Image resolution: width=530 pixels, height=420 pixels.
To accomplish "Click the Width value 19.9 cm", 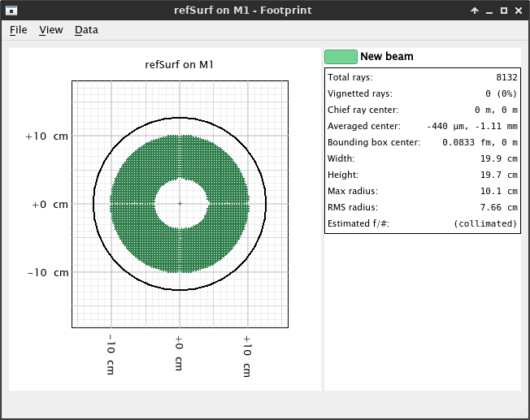I will pos(498,158).
